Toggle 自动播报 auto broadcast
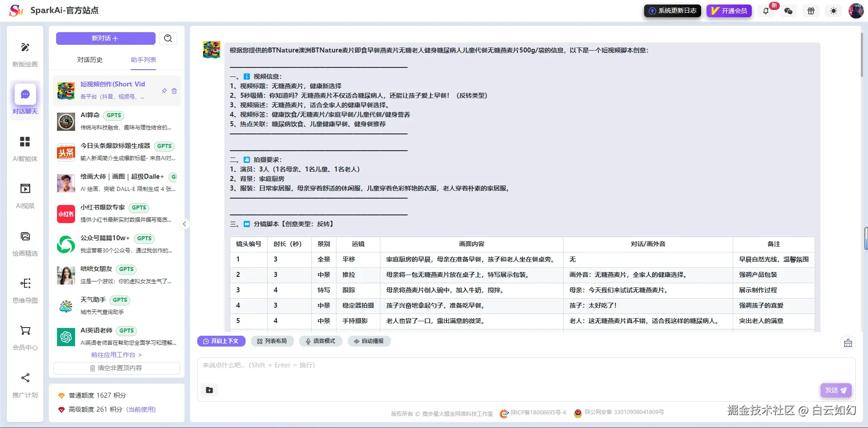Image resolution: width=868 pixels, height=428 pixels. coord(369,341)
